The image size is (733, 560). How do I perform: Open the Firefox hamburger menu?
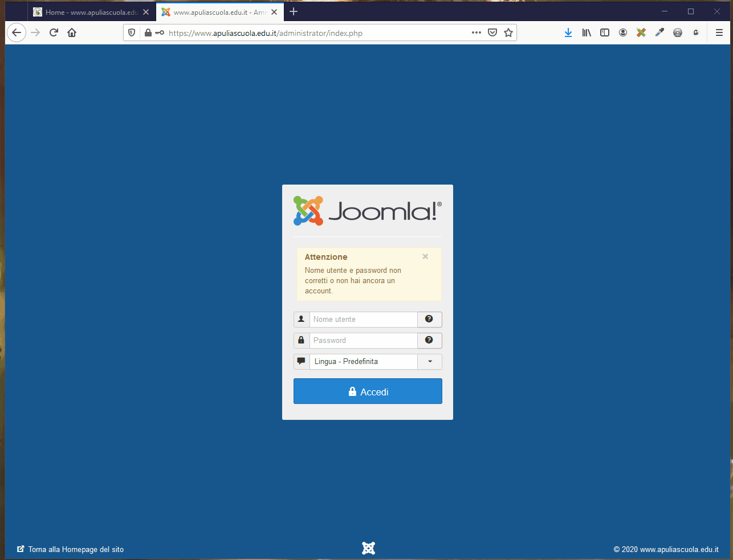[719, 33]
